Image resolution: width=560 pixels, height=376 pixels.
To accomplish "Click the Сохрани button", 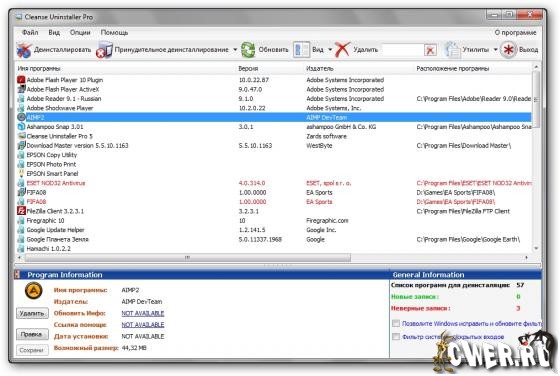I will (x=32, y=350).
